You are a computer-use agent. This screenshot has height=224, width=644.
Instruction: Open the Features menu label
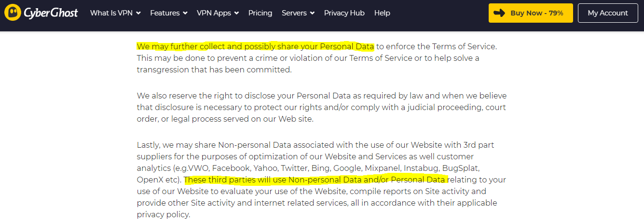coord(165,13)
